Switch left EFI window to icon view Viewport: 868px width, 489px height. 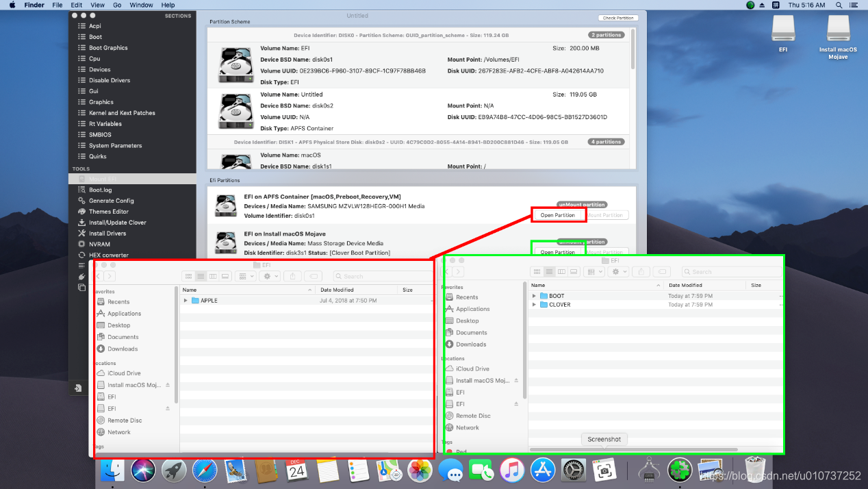[188, 276]
